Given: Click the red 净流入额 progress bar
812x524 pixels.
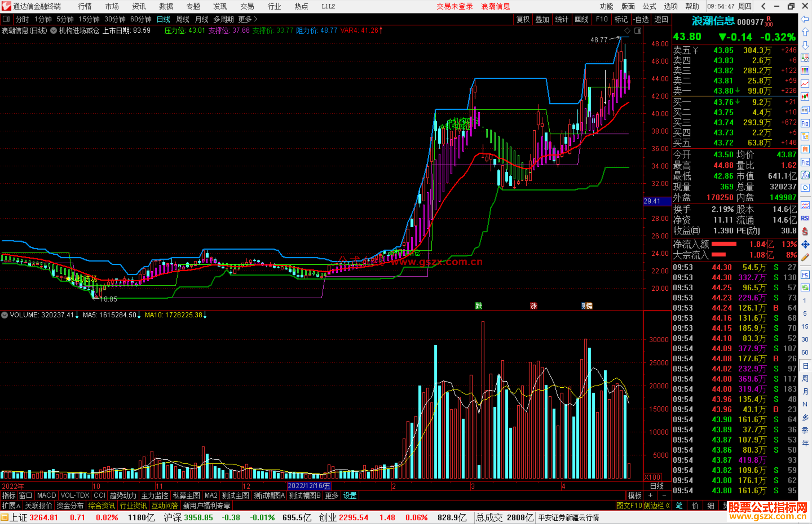Looking at the screenshot, I should [x=724, y=244].
